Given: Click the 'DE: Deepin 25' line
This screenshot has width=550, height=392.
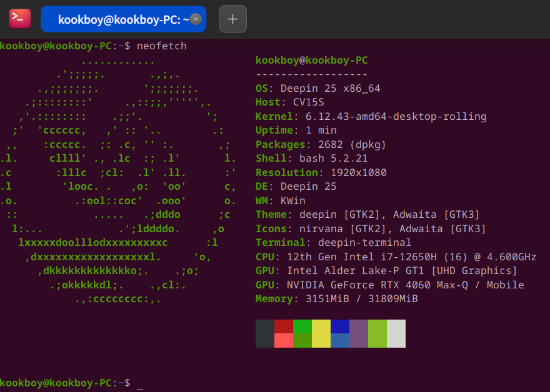Looking at the screenshot, I should [x=296, y=187].
